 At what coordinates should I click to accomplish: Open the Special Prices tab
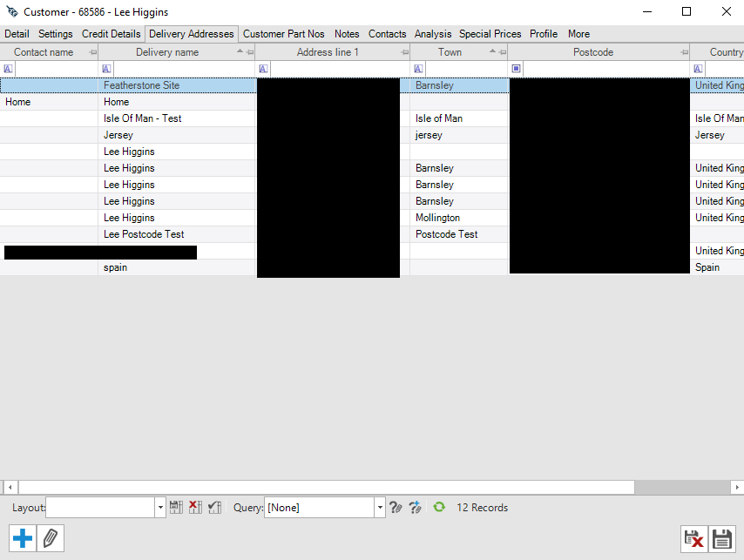[x=490, y=33]
